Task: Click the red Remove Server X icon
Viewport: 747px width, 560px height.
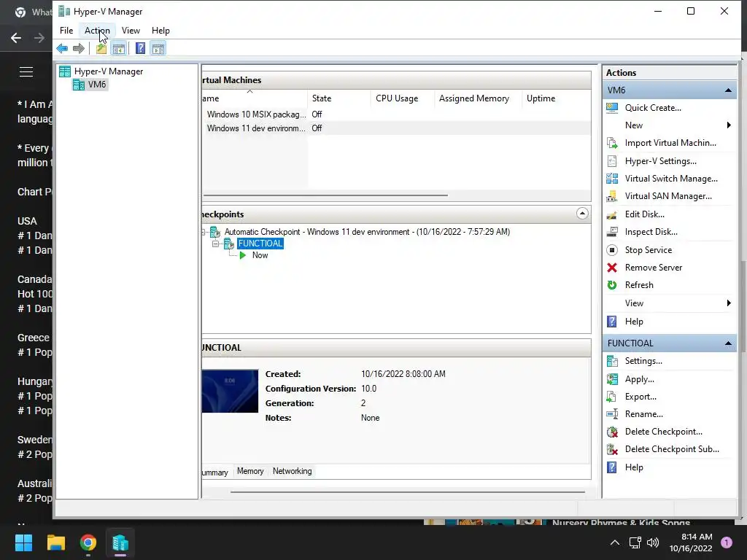Action: (612, 268)
